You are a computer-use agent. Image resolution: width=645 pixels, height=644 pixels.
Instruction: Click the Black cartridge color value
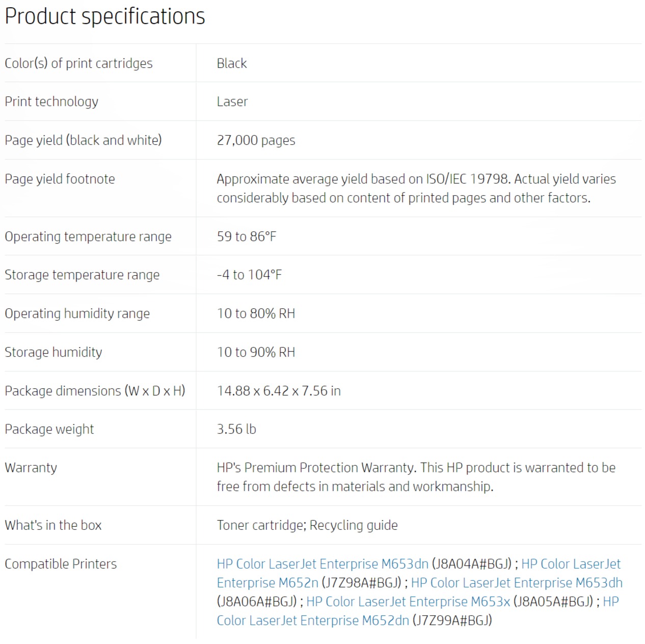232,63
